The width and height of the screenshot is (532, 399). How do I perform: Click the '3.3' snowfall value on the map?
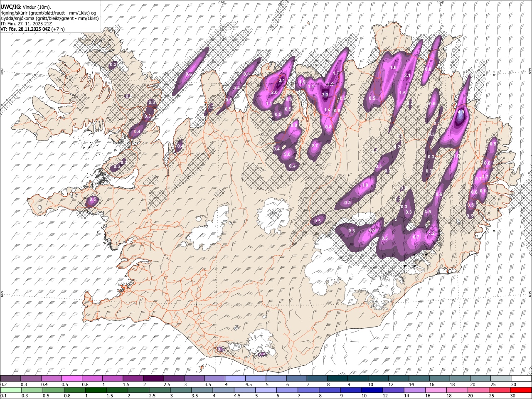[x=325, y=95]
